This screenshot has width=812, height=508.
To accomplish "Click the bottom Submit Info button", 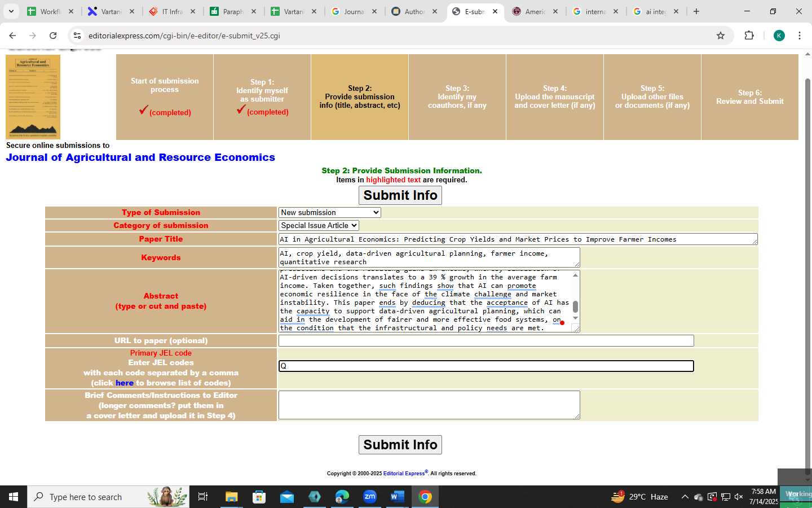I will (400, 445).
